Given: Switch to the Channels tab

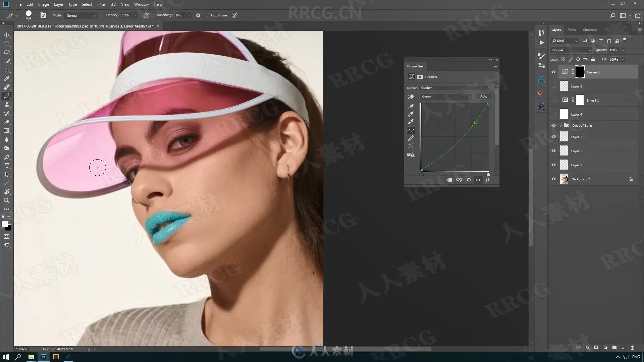Looking at the screenshot, I should tap(589, 29).
